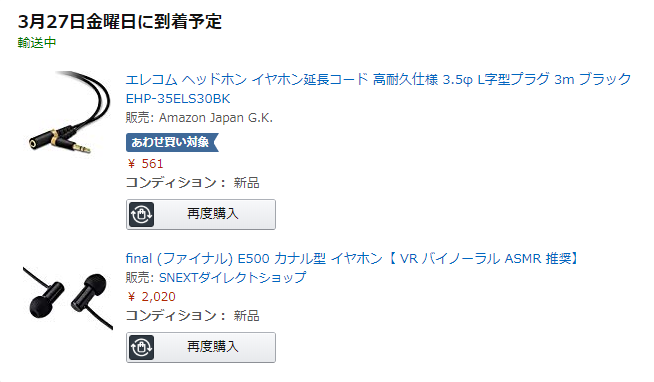This screenshot has height=382, width=654.
Task: Open the final (ファイナル) E500 カナル型 イヤホン link
Action: (254, 259)
